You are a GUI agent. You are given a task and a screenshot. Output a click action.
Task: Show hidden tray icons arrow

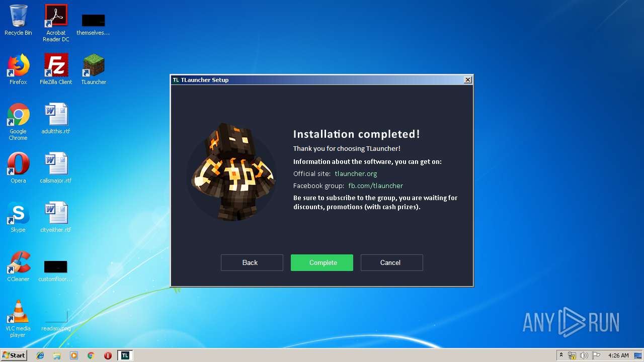pyautogui.click(x=561, y=355)
